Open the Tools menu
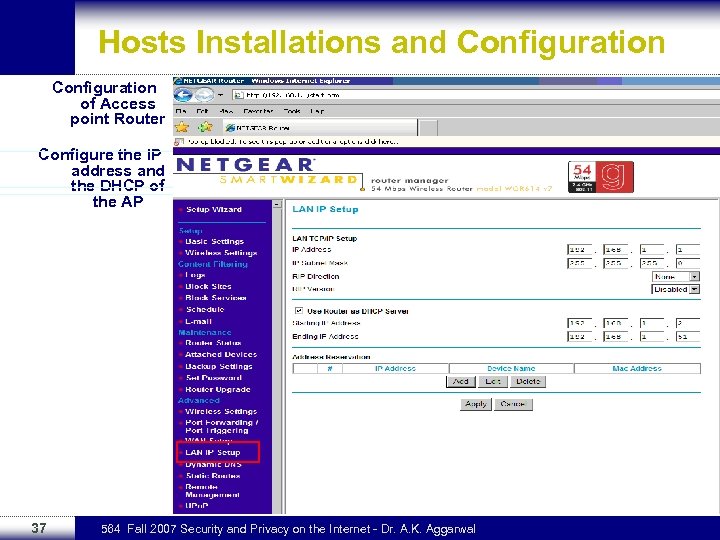This screenshot has width=720, height=540. pyautogui.click(x=292, y=111)
